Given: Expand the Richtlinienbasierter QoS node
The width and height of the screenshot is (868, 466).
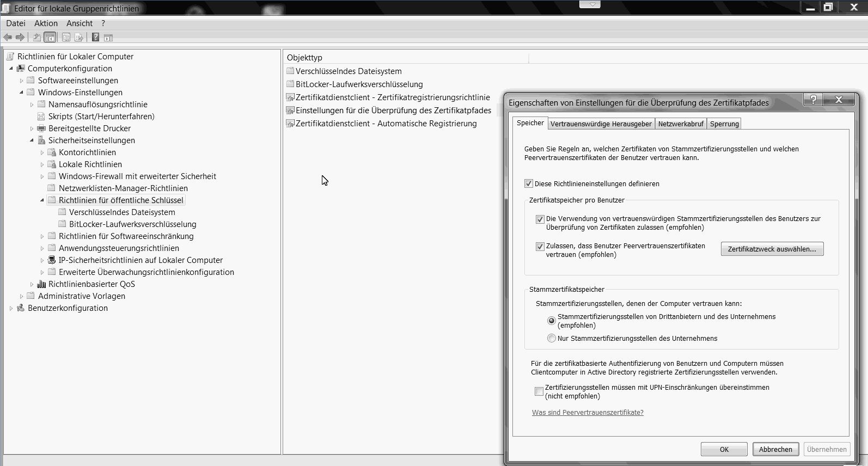Looking at the screenshot, I should [x=32, y=284].
